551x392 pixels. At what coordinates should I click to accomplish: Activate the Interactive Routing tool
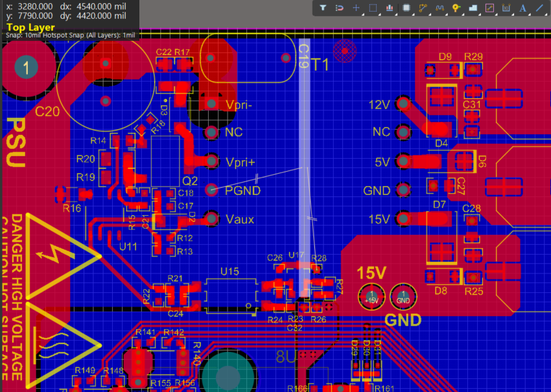click(423, 8)
